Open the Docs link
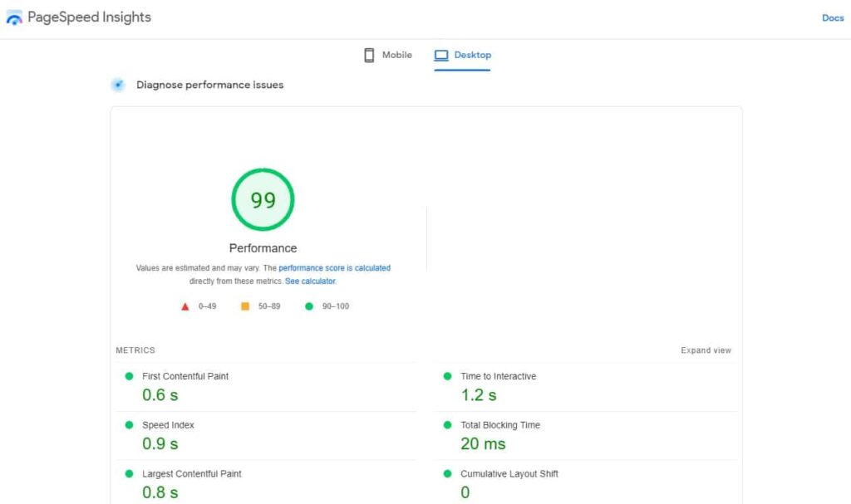This screenshot has width=851, height=504. pyautogui.click(x=833, y=18)
